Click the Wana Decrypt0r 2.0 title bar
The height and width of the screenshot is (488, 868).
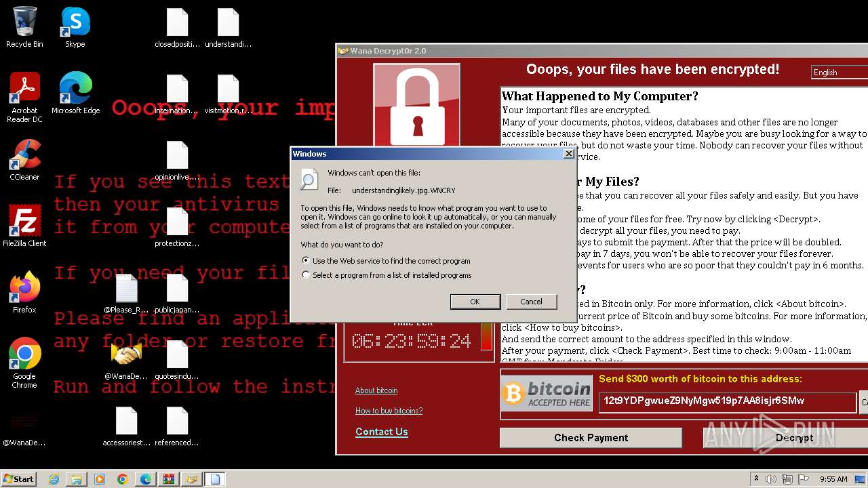pos(602,51)
